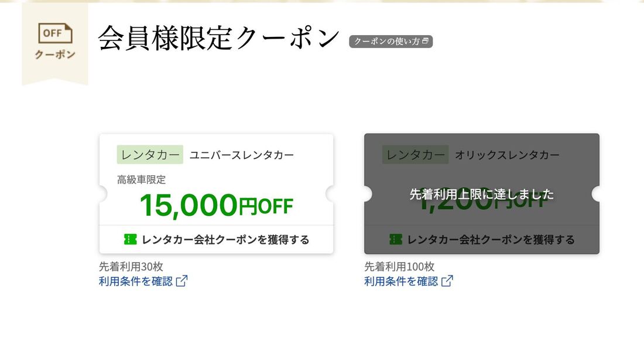Click the OFF coupon icon in header
644x340 pixels.
click(x=55, y=33)
